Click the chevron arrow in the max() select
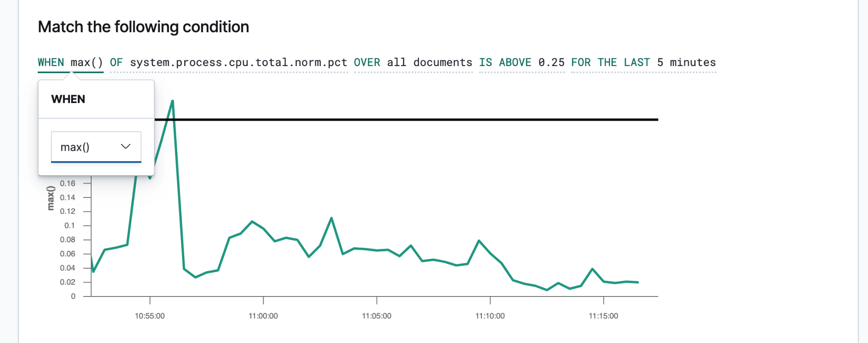Viewport: 868px width, 343px height. point(125,147)
